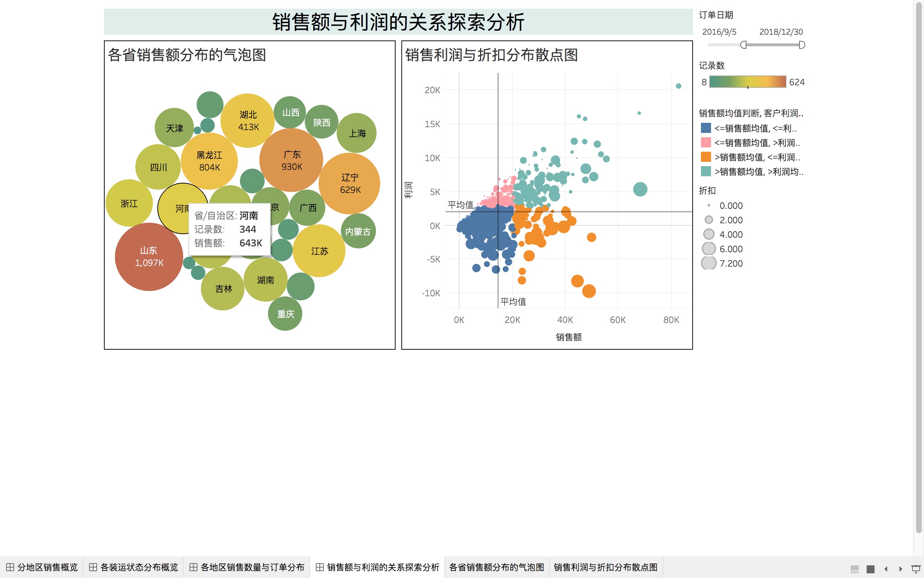Select the pink <=销售额均值, >利润.. legend swatch
The image size is (924, 578).
pos(706,143)
